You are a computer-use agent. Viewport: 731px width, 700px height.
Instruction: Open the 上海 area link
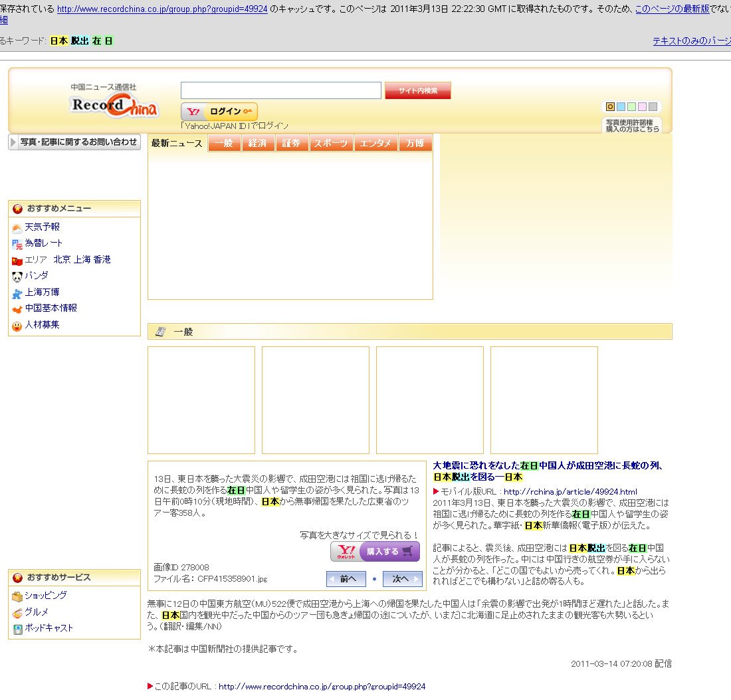tap(82, 259)
